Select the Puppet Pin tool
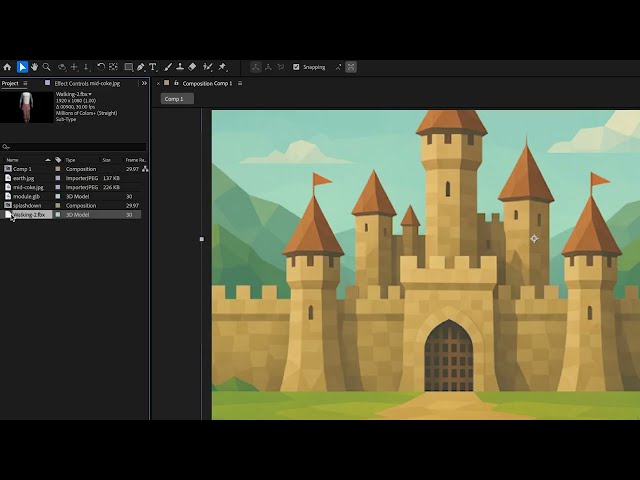Viewport: 640px width, 480px height. pyautogui.click(x=222, y=67)
